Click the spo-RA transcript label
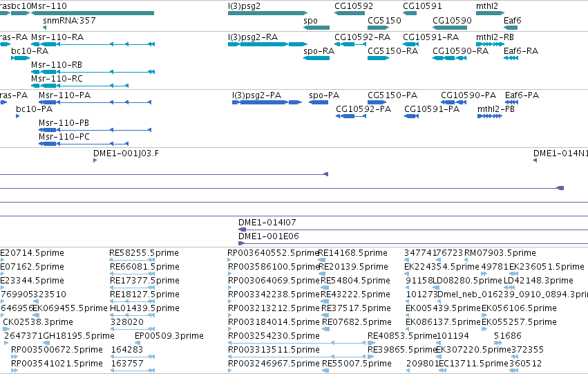The width and height of the screenshot is (588, 374). 319,51
